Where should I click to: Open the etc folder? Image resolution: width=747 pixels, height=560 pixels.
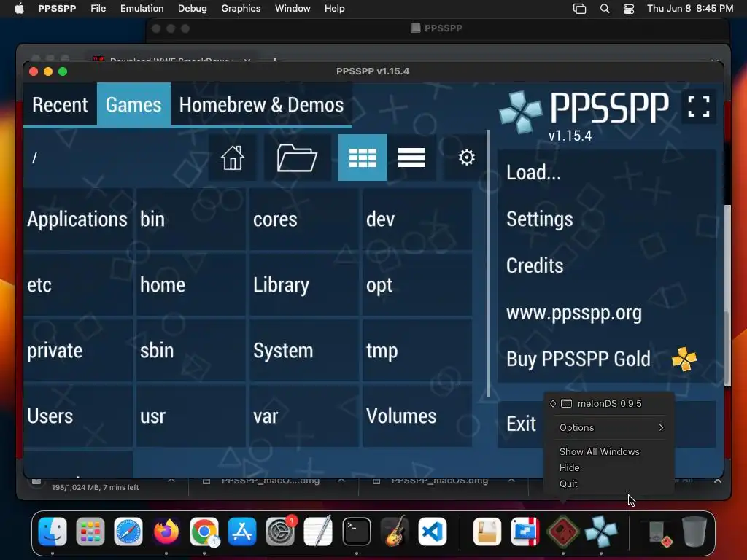point(77,285)
